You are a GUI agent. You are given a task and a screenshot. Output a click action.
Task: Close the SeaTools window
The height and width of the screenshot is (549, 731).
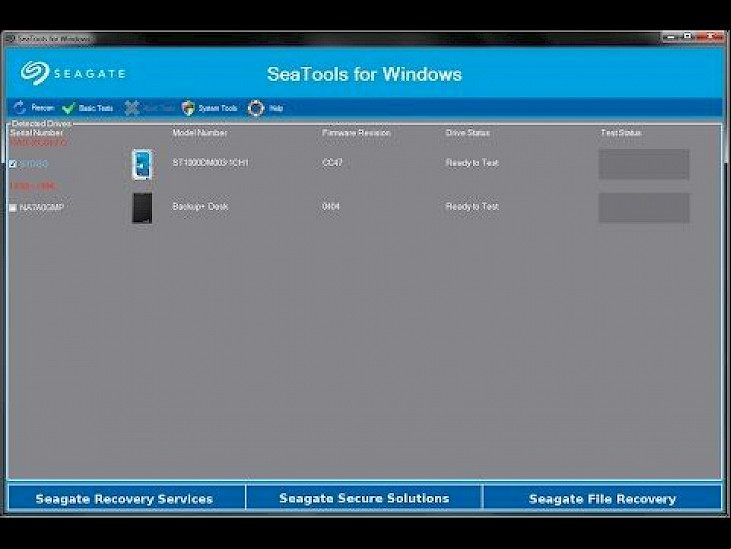coord(710,36)
